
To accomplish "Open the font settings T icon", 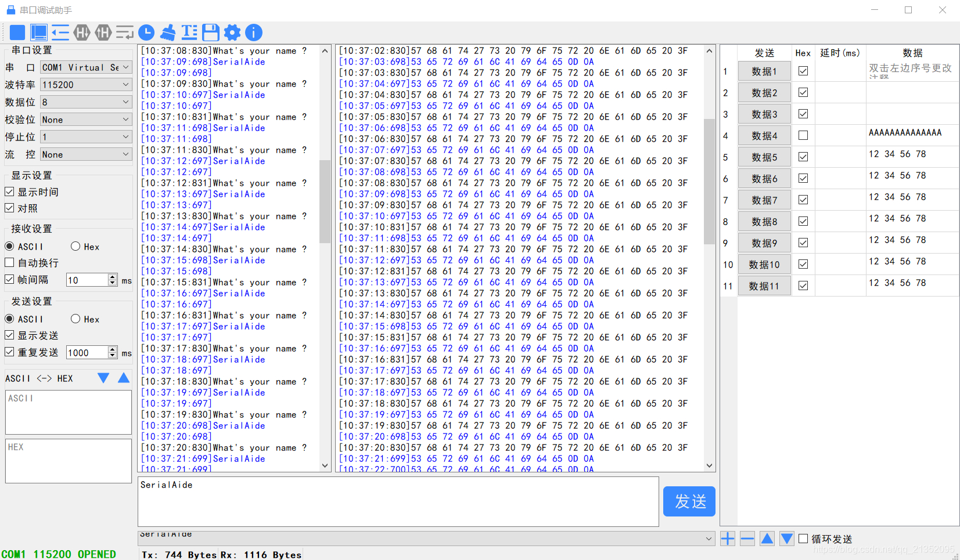I will click(189, 32).
